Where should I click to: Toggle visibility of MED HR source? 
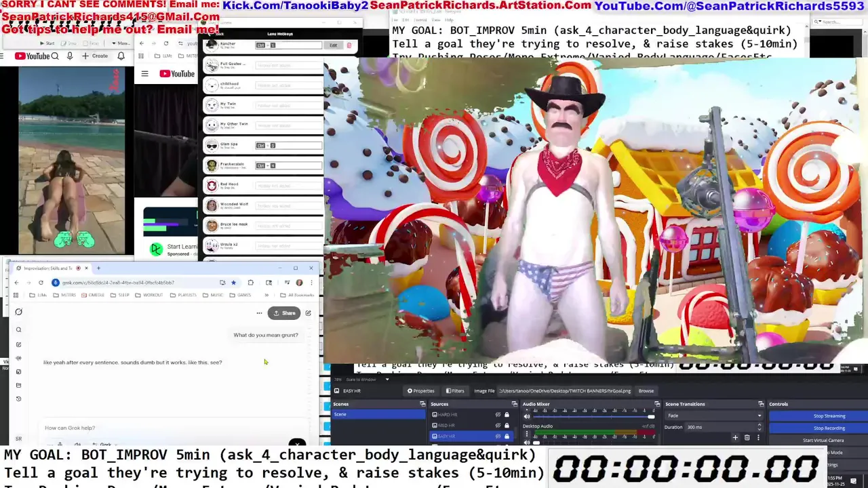click(498, 426)
